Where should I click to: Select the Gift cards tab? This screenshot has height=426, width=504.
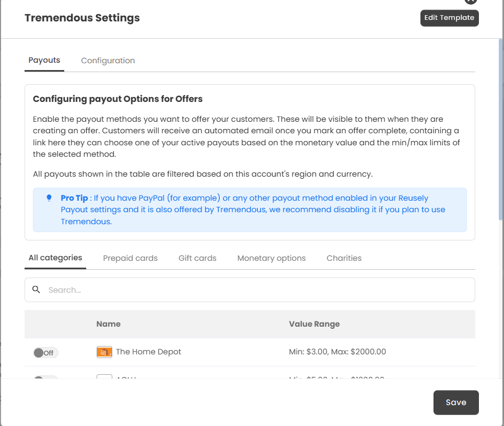(197, 258)
